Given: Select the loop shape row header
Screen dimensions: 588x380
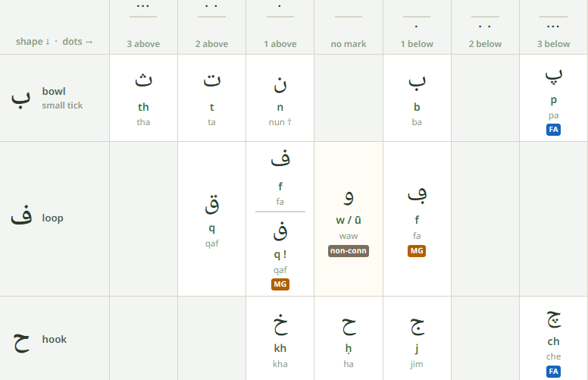Looking at the screenshot, I should pos(55,219).
